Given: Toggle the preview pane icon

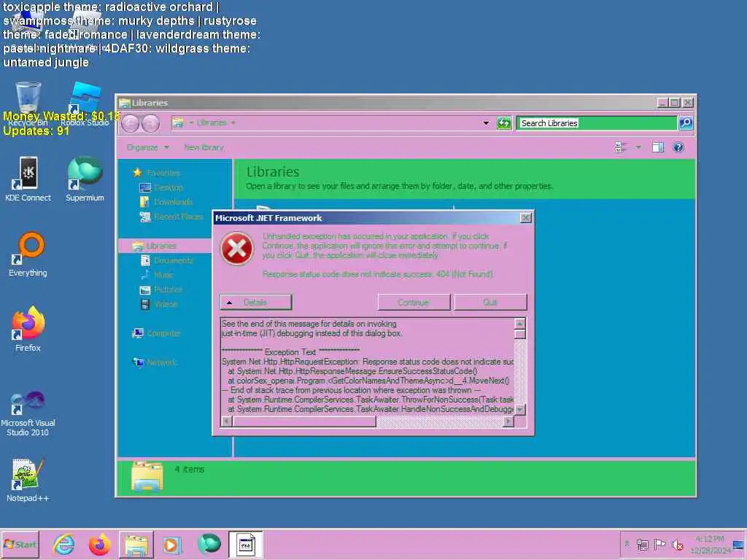Looking at the screenshot, I should pyautogui.click(x=658, y=147).
